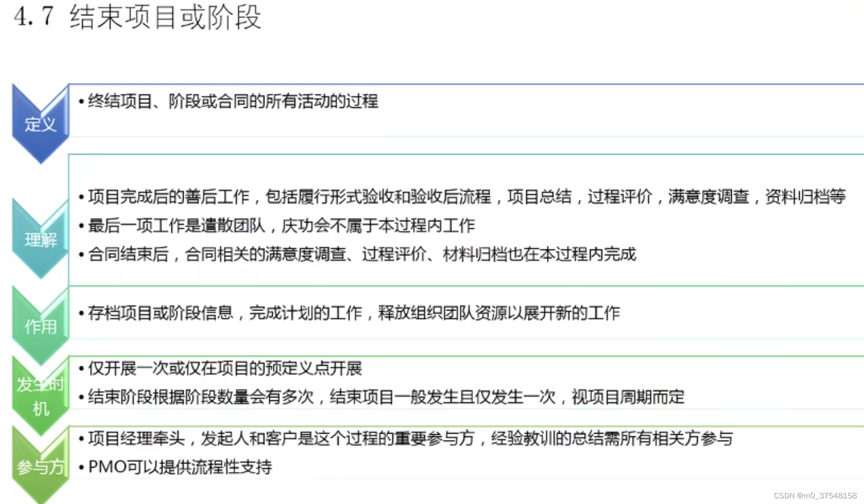Click the teal 理解 chevron label
864x504 pixels.
click(41, 240)
